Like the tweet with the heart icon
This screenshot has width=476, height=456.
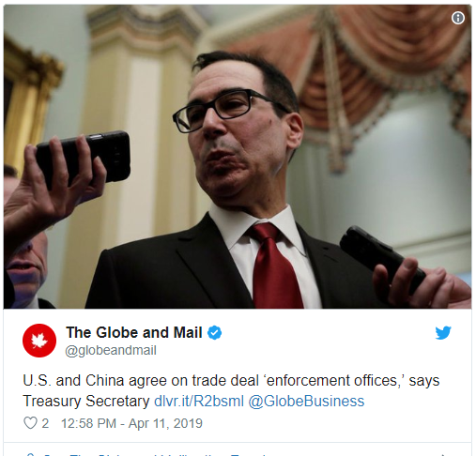(x=30, y=423)
